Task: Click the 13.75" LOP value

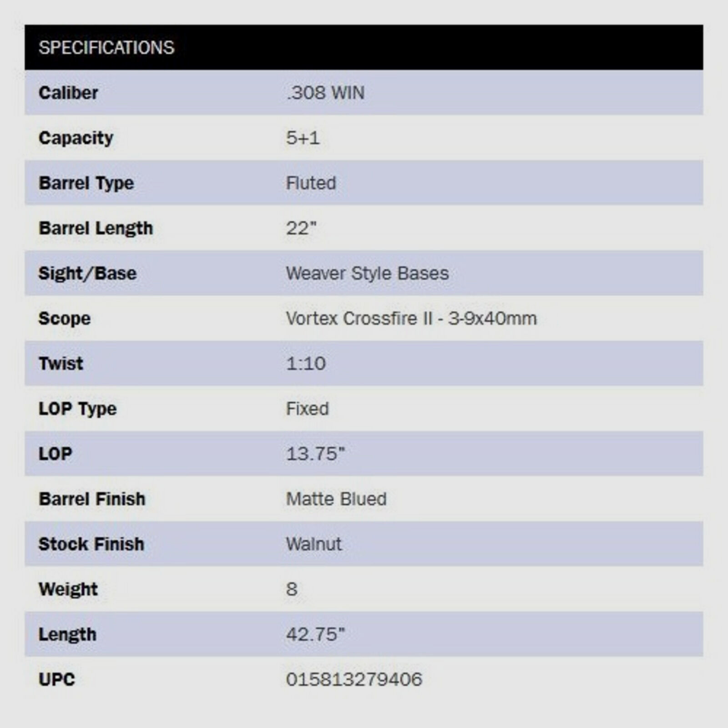Action: (x=315, y=454)
